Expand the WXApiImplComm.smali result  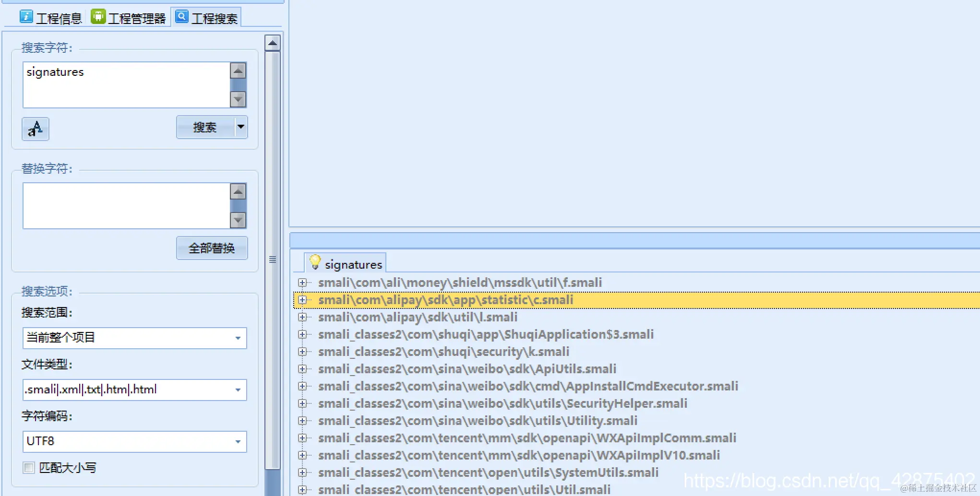click(302, 438)
